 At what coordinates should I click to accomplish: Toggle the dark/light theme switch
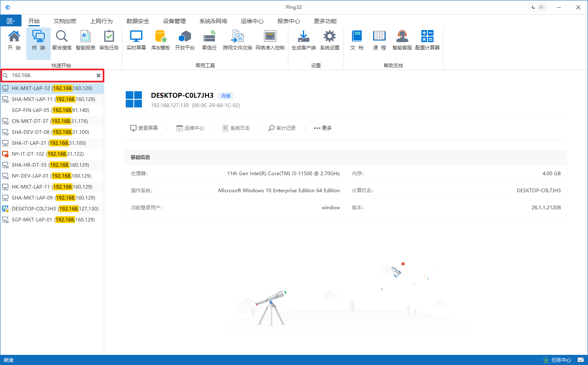pyautogui.click(x=537, y=7)
